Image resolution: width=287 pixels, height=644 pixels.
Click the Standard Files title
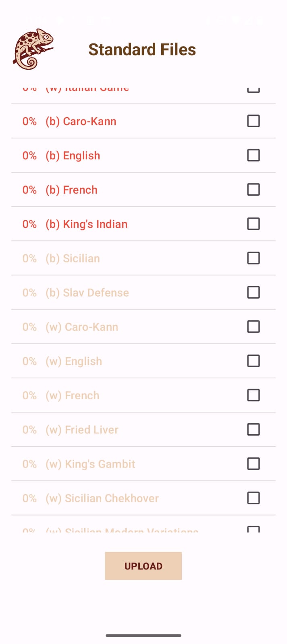point(142,50)
